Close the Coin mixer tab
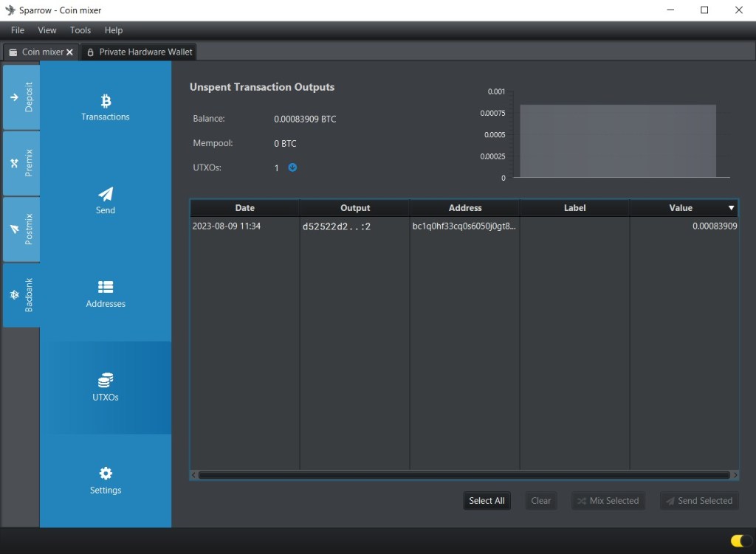Screen dimensions: 756x554 (x=70, y=52)
